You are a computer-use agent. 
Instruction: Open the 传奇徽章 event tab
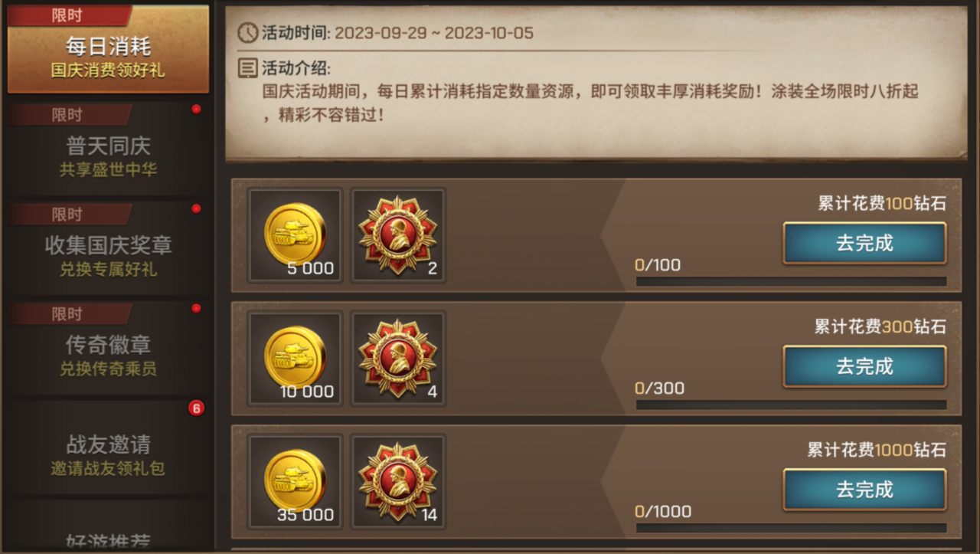[x=108, y=348]
